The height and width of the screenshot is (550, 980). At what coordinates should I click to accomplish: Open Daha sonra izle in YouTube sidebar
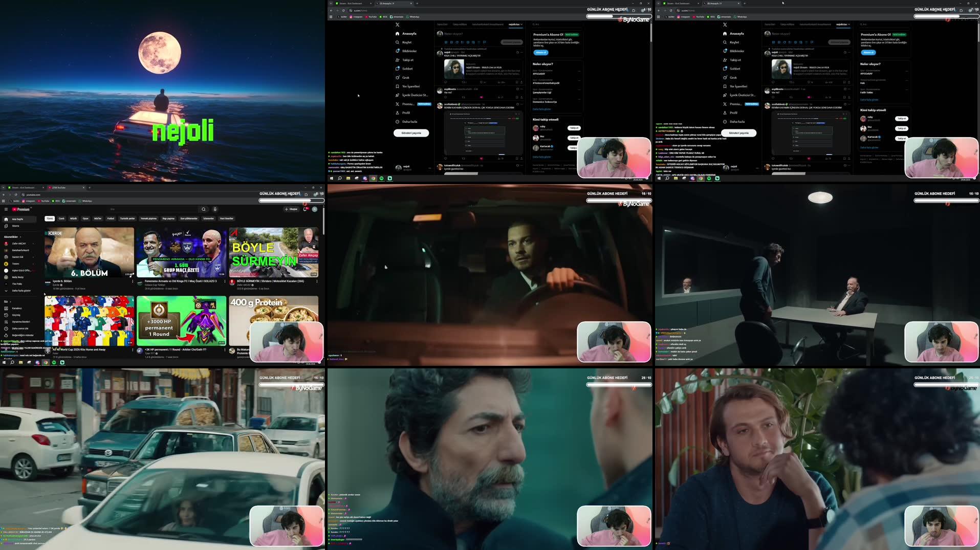coord(19,328)
